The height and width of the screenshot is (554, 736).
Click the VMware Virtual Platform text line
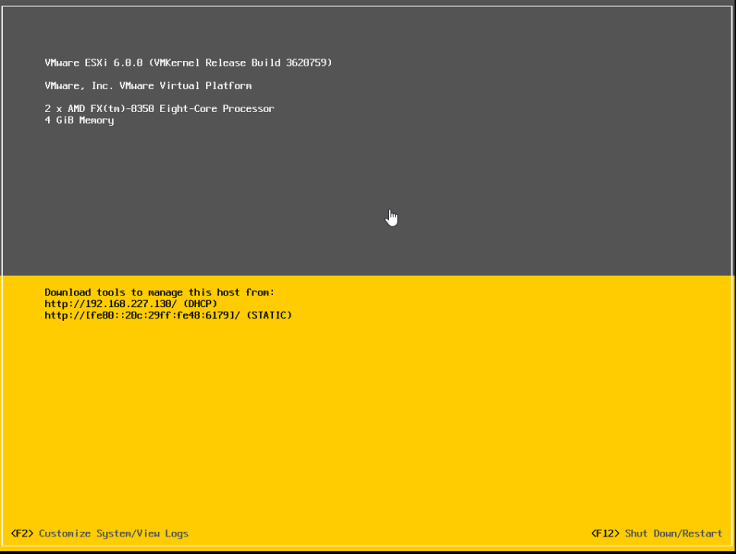148,85
